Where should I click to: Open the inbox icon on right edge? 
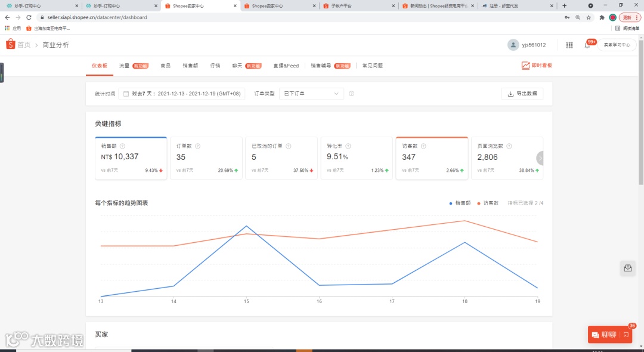click(x=627, y=268)
